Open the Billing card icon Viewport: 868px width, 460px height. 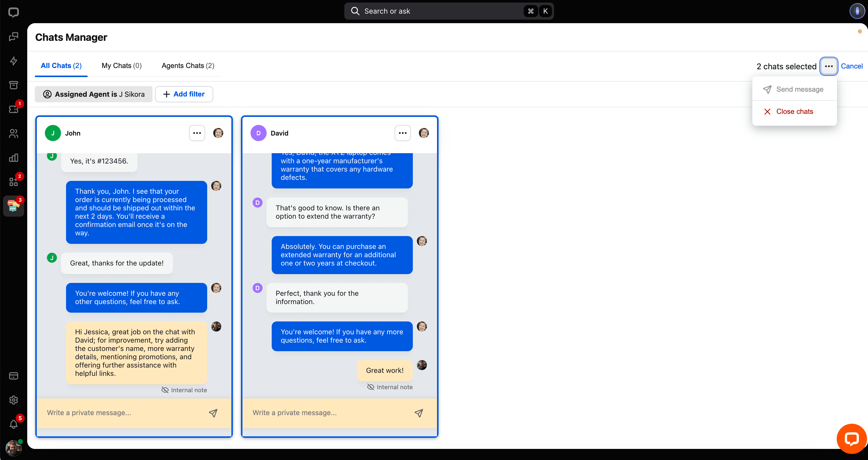tap(13, 376)
